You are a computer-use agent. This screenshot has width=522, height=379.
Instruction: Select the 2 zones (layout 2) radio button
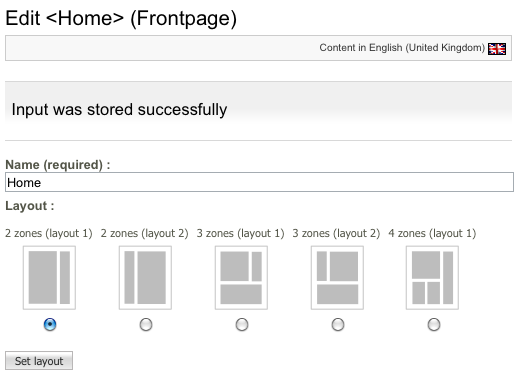[x=146, y=324]
